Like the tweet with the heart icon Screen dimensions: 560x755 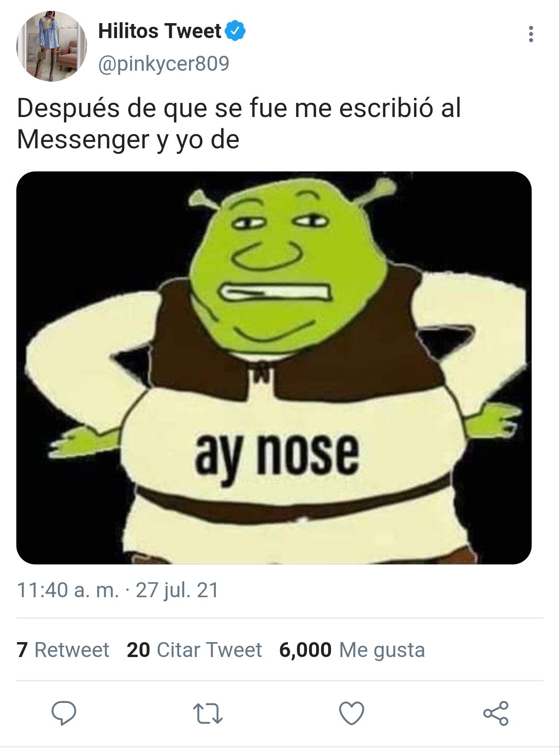[352, 713]
